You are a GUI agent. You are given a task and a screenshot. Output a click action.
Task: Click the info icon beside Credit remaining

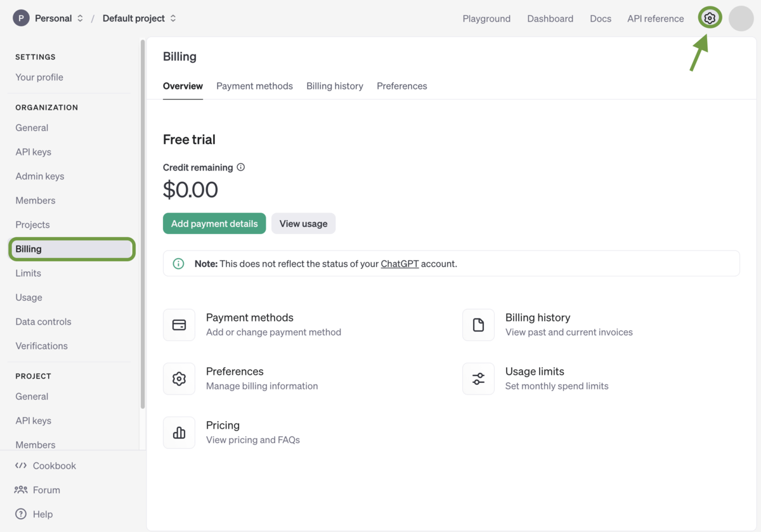240,167
